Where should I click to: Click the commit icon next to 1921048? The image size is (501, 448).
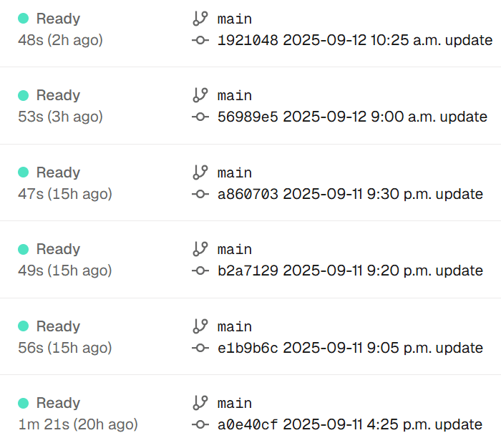(x=200, y=40)
